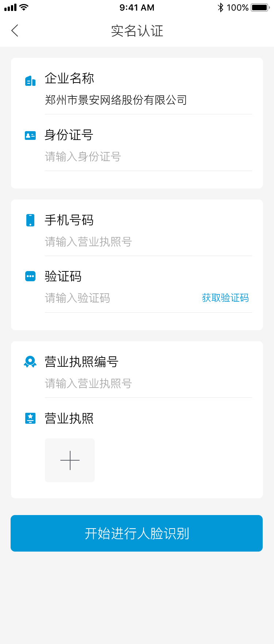274x644 pixels.
Task: Tap the Bluetooth status icon
Action: pyautogui.click(x=220, y=8)
